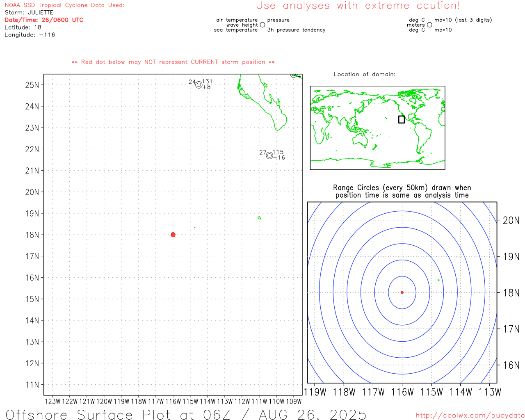Click 'Use analyses with extreme caution!' warning

(x=358, y=6)
